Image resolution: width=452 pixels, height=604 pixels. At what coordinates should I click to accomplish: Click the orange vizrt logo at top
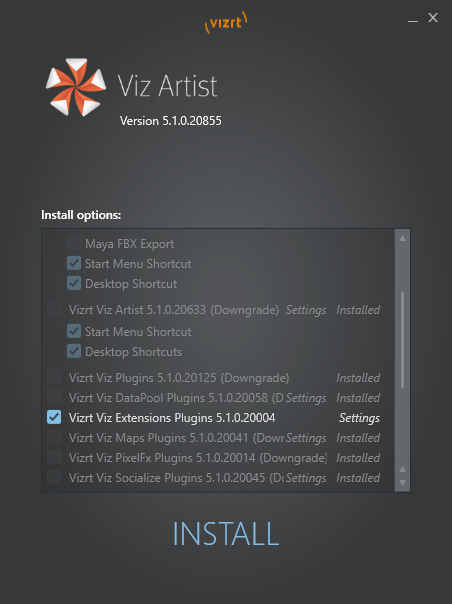coord(226,22)
